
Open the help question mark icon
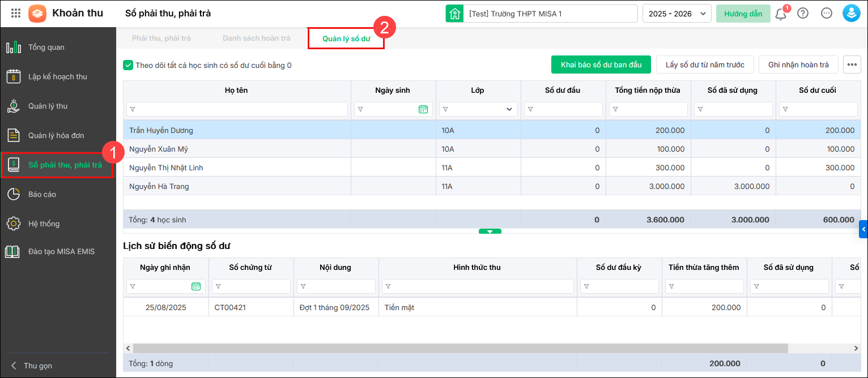tap(803, 14)
